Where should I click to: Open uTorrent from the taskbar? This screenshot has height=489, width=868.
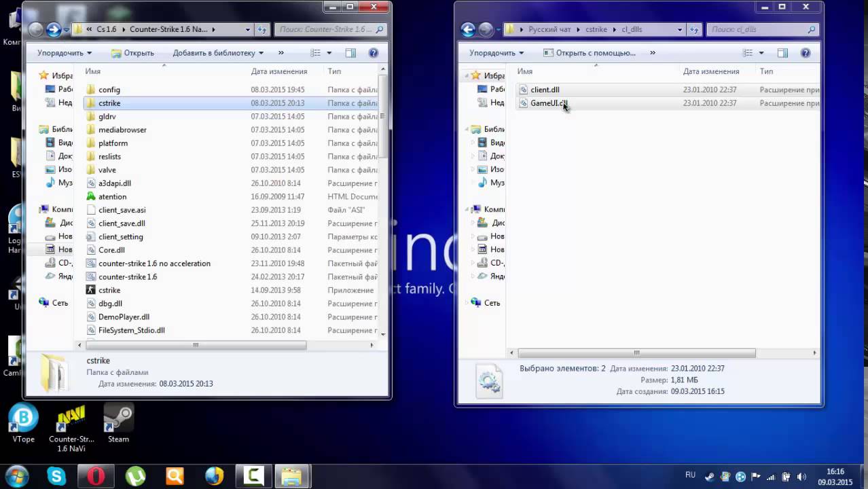tap(135, 476)
